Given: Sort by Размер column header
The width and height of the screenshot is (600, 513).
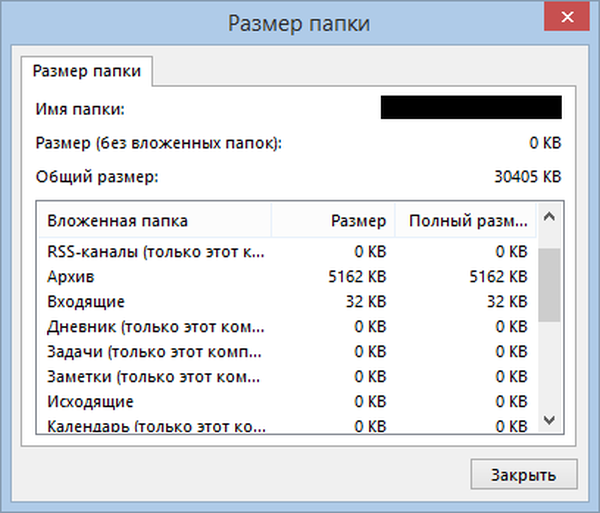Looking at the screenshot, I should [333, 221].
